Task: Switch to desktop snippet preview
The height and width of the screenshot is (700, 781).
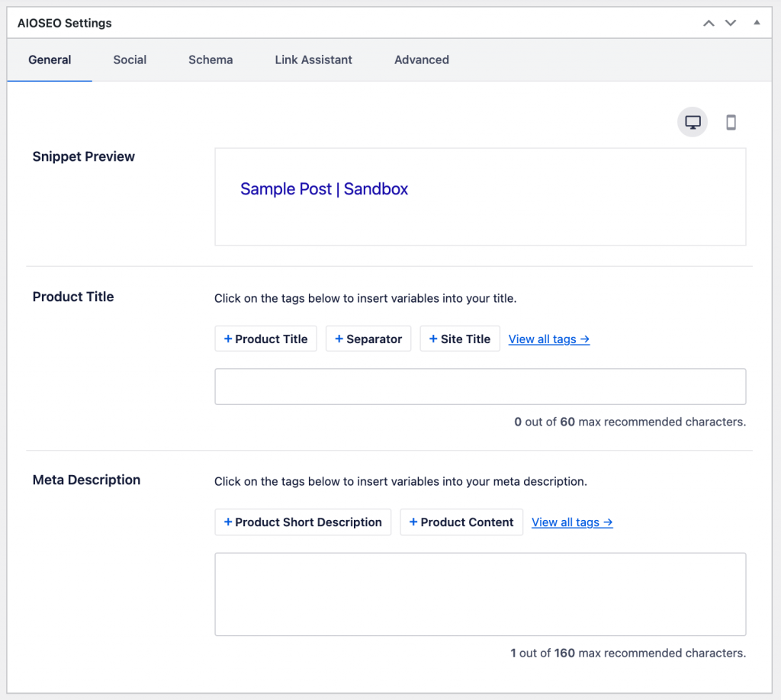Action: [693, 122]
